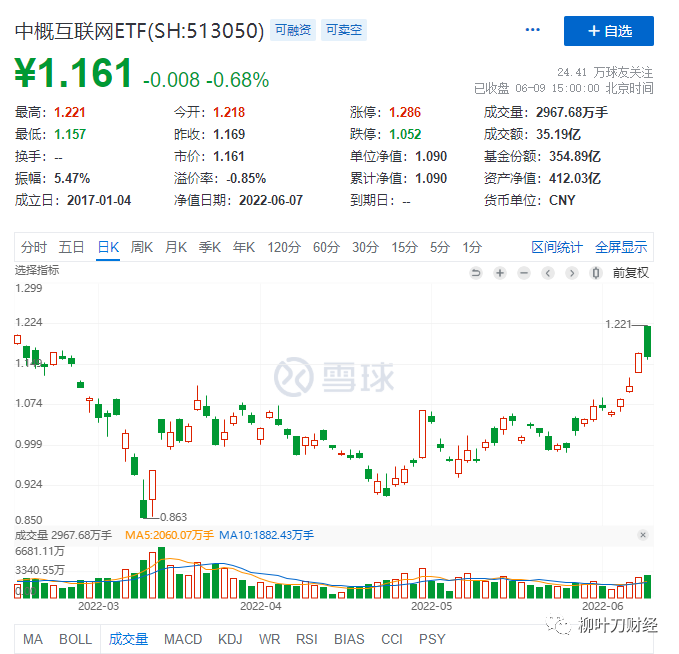The image size is (679, 654).
Task: Select the 月K chart tab
Action: (176, 247)
